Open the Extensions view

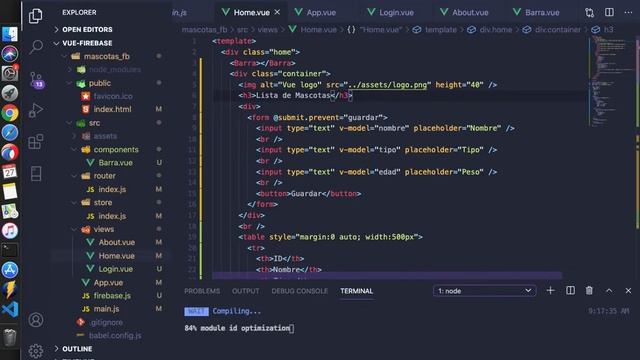tap(36, 142)
